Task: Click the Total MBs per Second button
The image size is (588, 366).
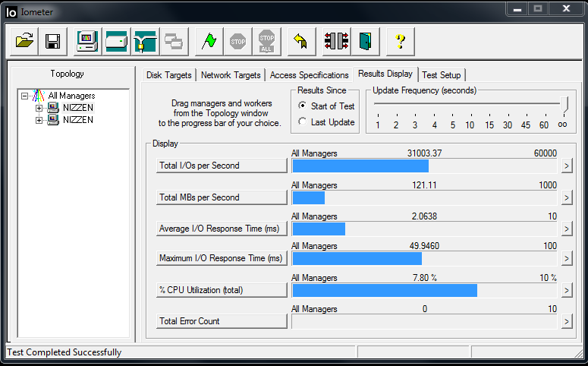Action: [222, 197]
